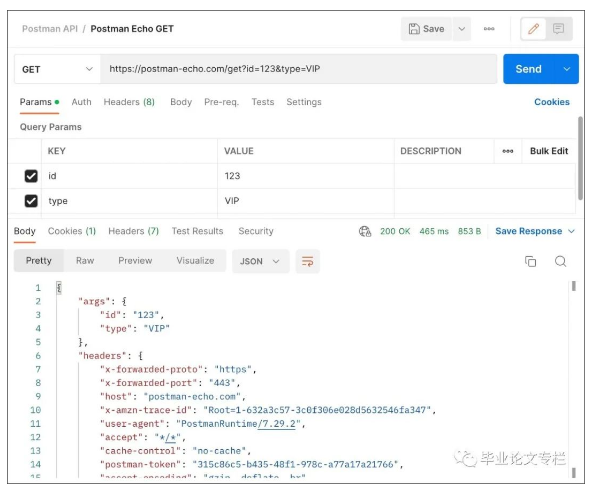Switch to the Auth tab

(82, 102)
